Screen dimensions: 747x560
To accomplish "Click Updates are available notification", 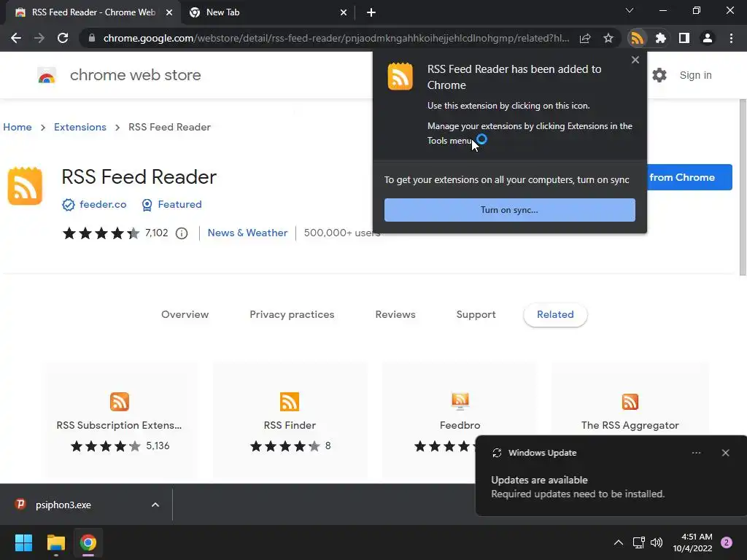I will (x=578, y=486).
